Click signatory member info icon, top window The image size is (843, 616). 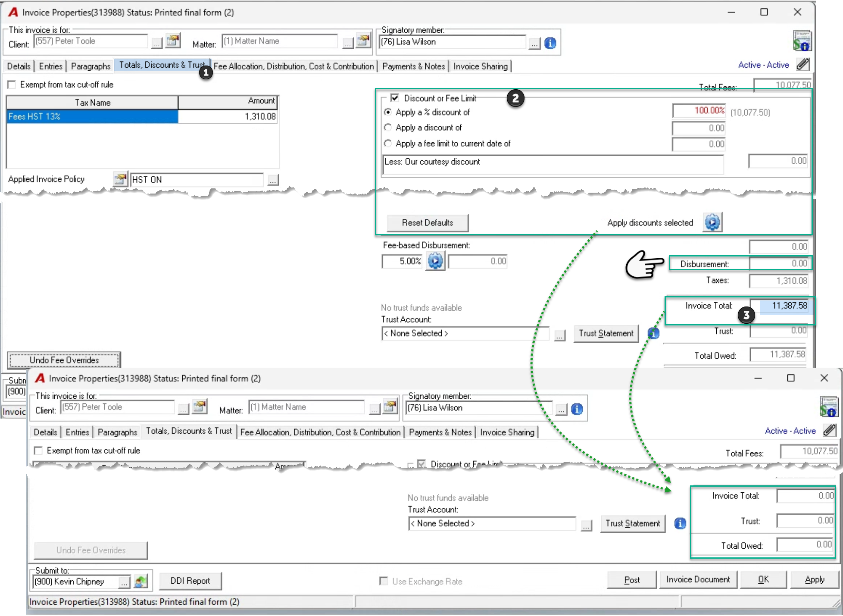click(550, 43)
